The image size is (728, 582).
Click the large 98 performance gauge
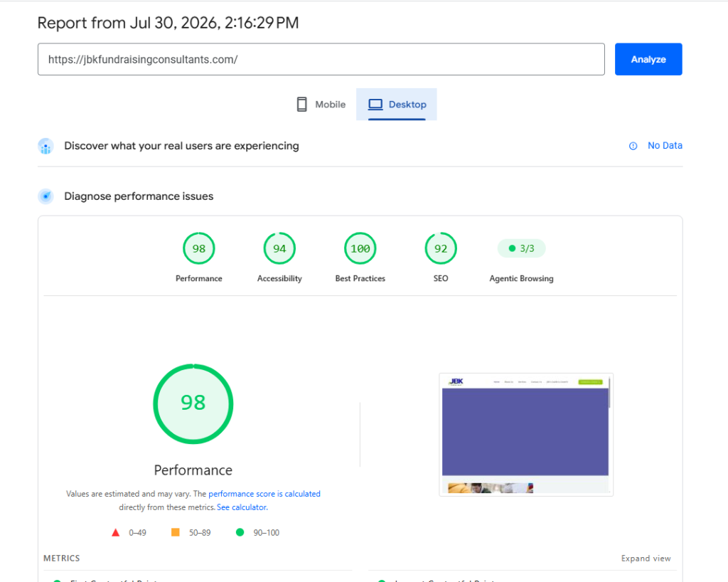(193, 403)
